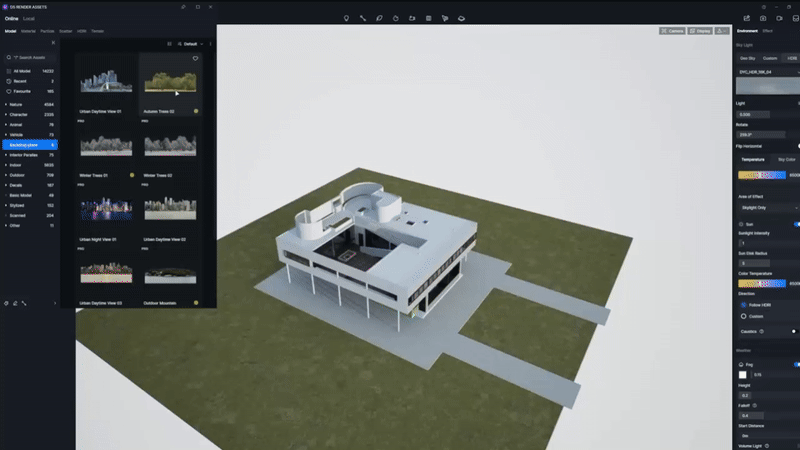Image resolution: width=800 pixels, height=450 pixels.
Task: Click the scatter brush icon in top toolbar
Action: (x=445, y=18)
